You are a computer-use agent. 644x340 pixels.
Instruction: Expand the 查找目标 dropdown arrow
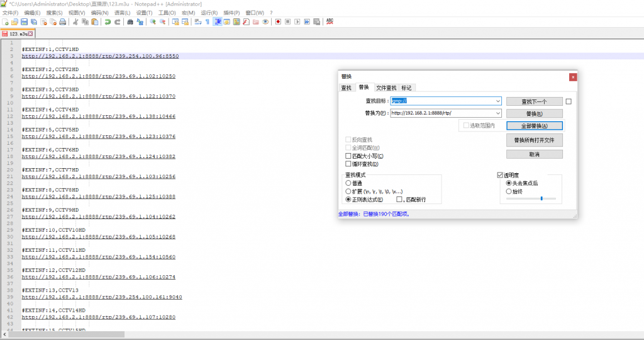click(498, 101)
